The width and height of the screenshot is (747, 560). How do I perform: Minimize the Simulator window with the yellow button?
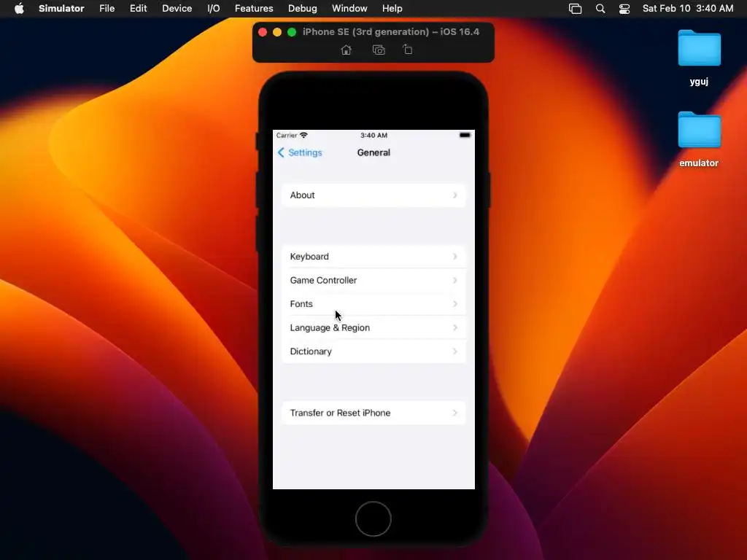pyautogui.click(x=277, y=32)
